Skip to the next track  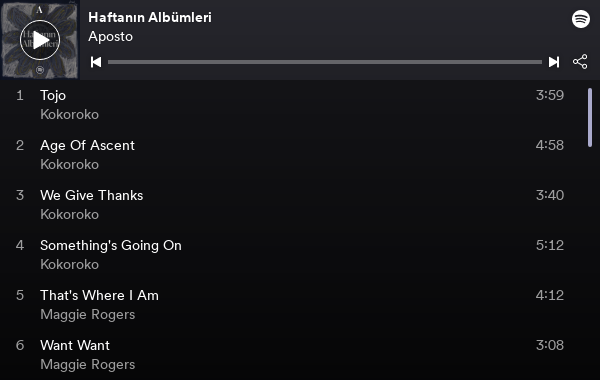click(x=554, y=62)
